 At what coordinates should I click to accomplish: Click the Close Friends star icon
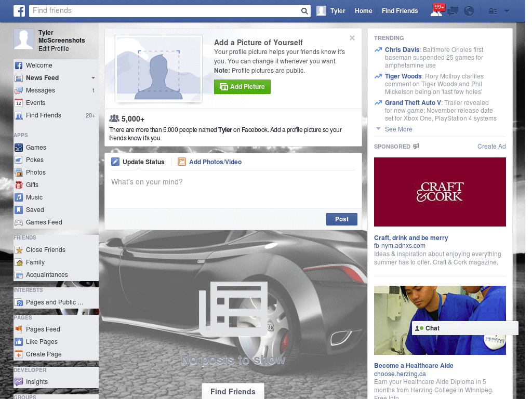pyautogui.click(x=19, y=250)
